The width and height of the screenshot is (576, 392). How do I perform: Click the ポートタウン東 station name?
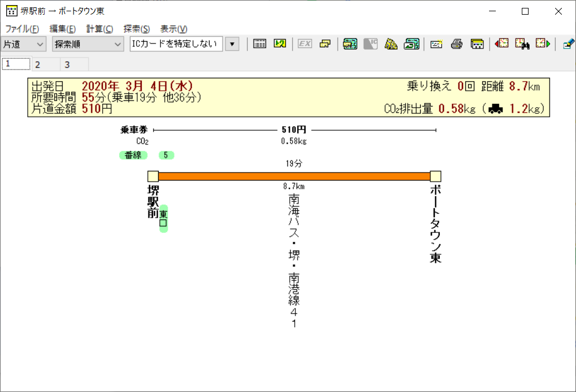(x=436, y=224)
